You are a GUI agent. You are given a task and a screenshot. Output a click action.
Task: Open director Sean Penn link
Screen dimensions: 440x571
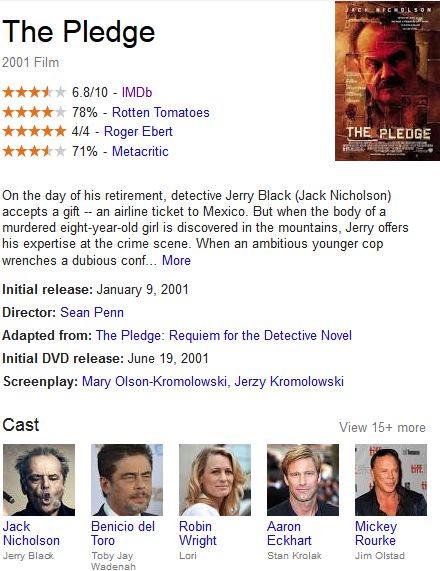tap(92, 312)
